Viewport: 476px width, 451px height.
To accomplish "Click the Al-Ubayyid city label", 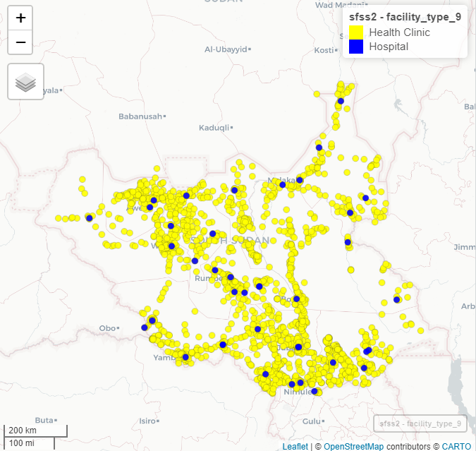I will [x=226, y=49].
